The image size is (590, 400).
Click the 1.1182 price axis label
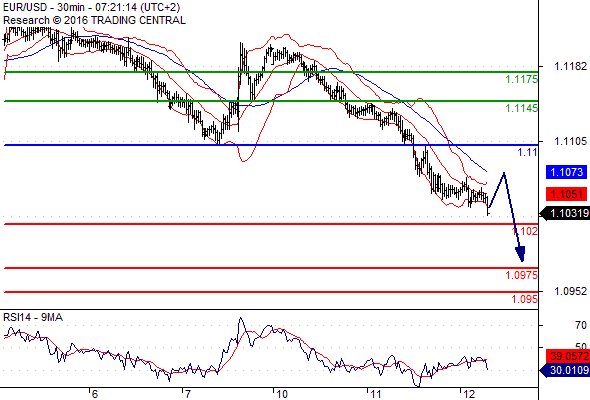coord(570,66)
